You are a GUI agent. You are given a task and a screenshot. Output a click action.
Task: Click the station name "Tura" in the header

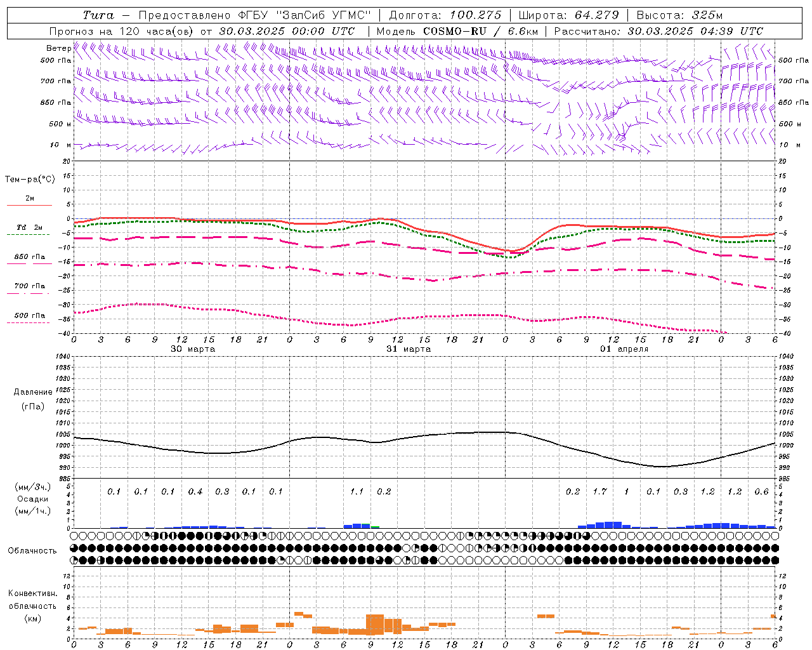[x=98, y=15]
